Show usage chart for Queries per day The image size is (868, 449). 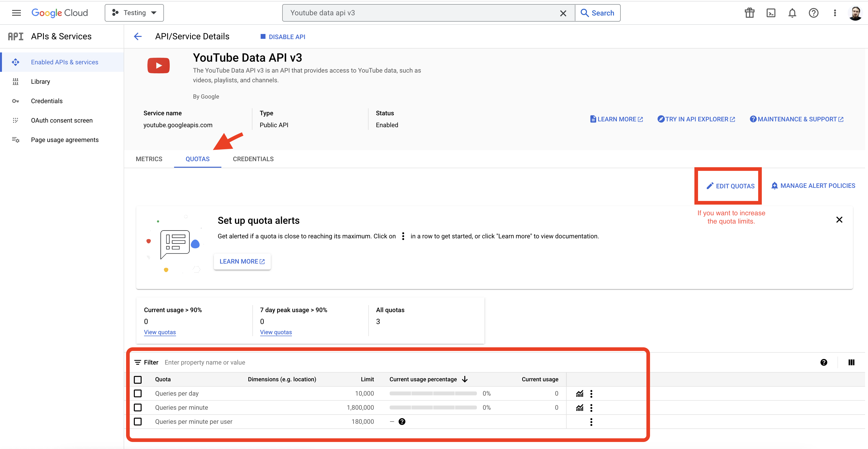(579, 394)
